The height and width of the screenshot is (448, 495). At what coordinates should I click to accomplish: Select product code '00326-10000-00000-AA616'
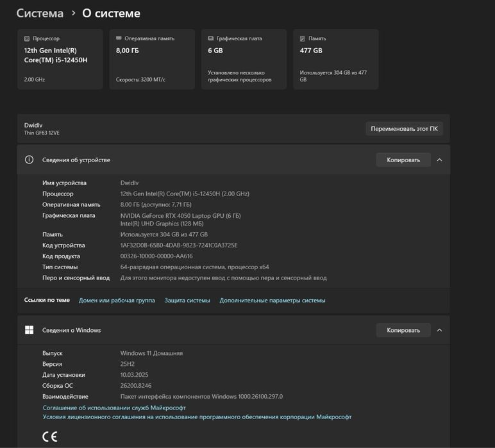[x=156, y=256]
